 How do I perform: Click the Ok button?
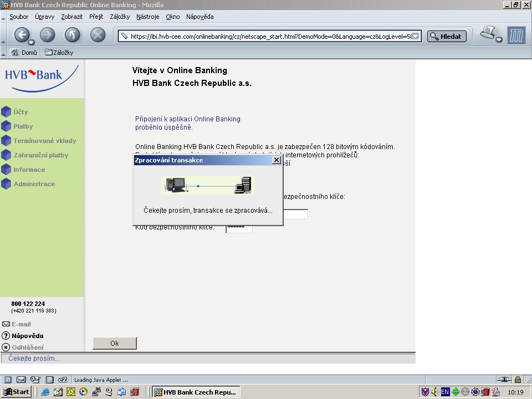pyautogui.click(x=115, y=344)
